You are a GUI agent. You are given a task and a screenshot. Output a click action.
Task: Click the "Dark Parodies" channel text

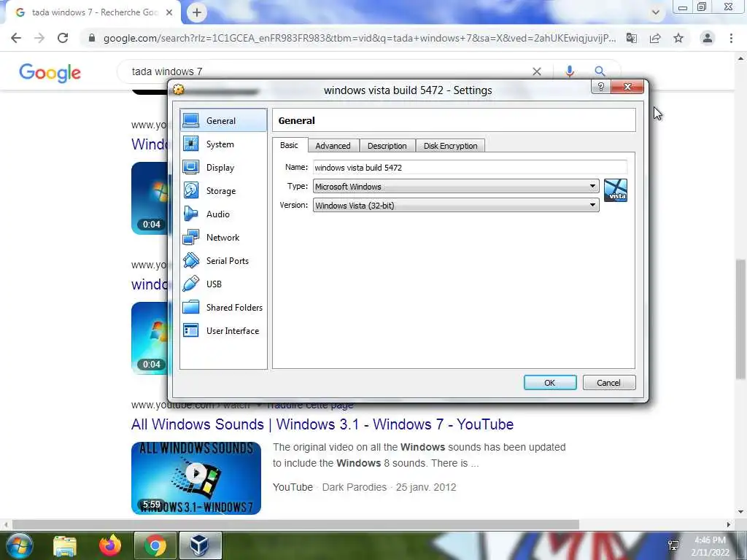pyautogui.click(x=355, y=487)
